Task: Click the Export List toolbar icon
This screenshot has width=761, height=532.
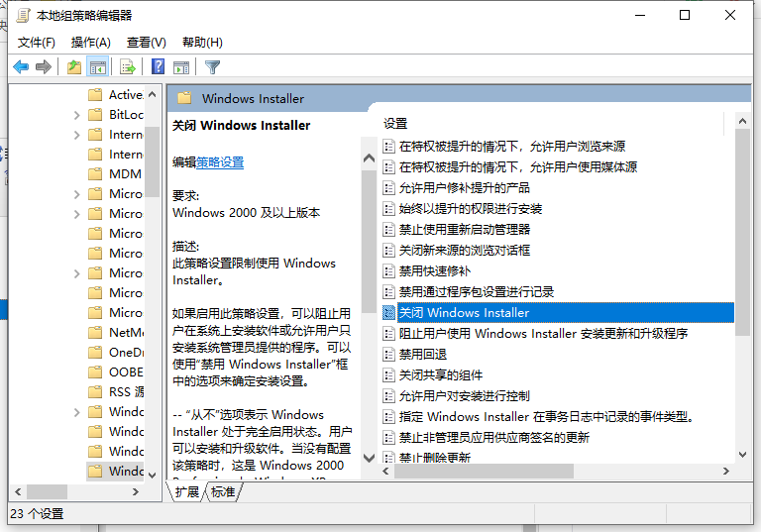Action: [127, 67]
